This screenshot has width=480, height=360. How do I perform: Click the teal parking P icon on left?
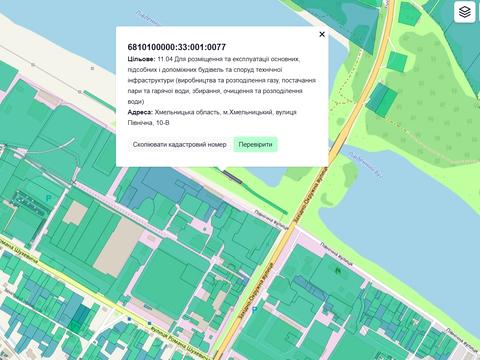[49, 198]
